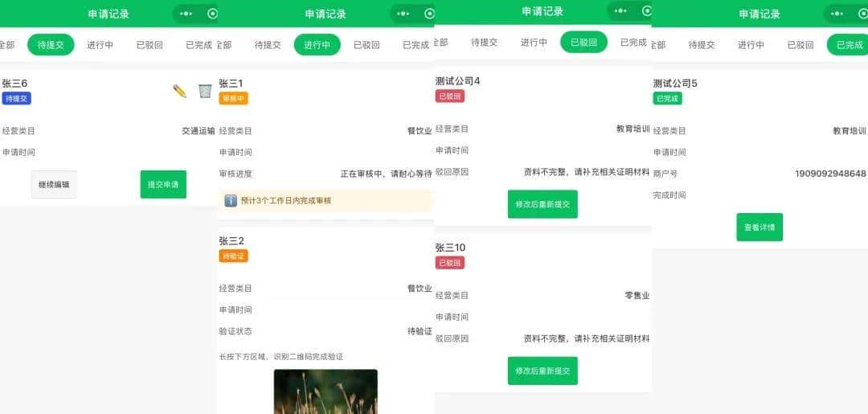This screenshot has width=868, height=414.
Task: Select the 测试公司4 record title
Action: pyautogui.click(x=458, y=81)
